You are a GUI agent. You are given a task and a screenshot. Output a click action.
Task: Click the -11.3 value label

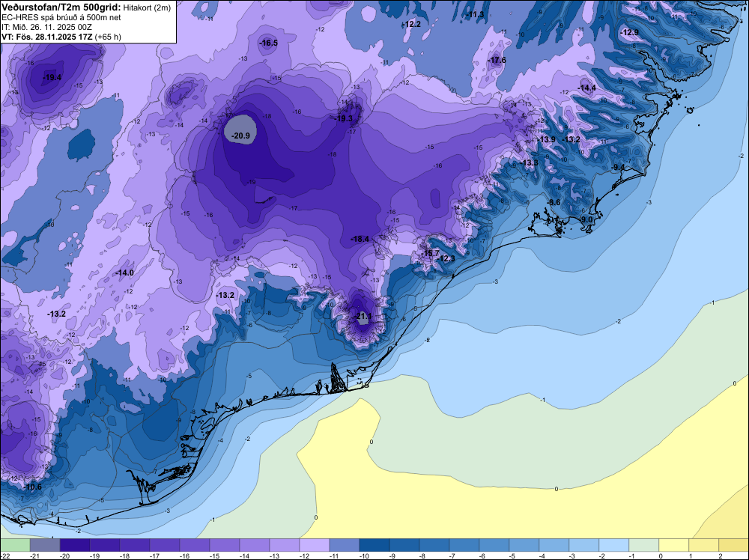475,14
